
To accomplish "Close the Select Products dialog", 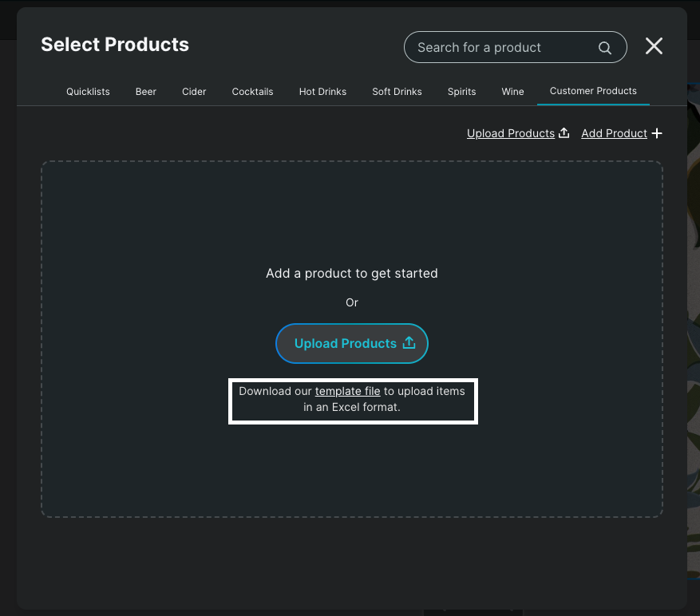I will point(654,46).
